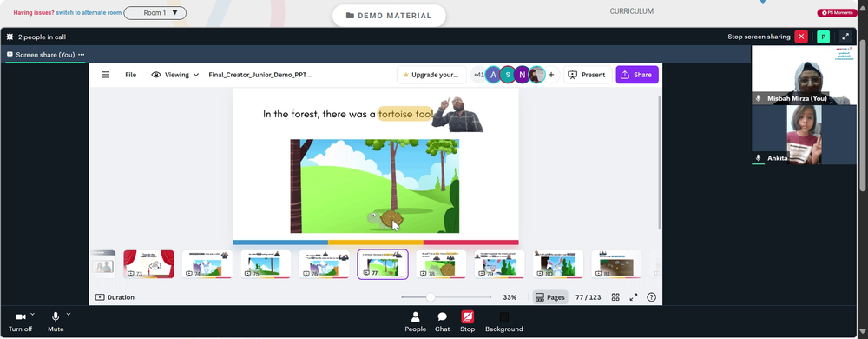
Task: Open the call settings gear icon
Action: [x=10, y=37]
